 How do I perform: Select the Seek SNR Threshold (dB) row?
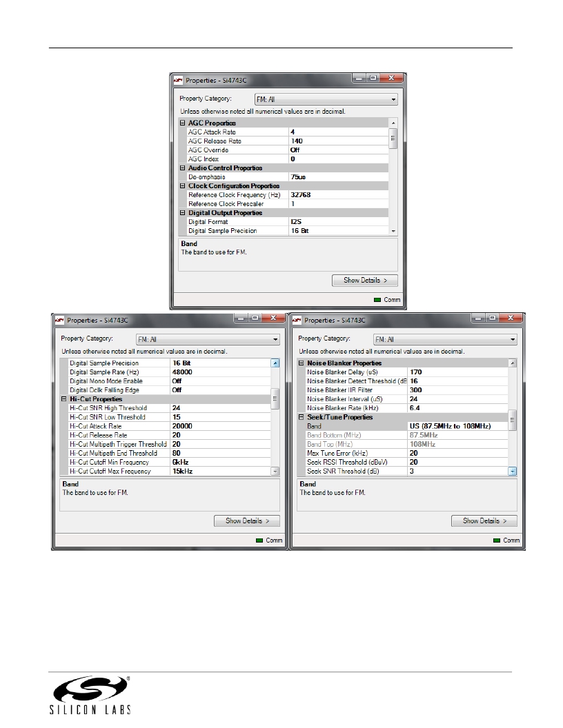[x=406, y=472]
